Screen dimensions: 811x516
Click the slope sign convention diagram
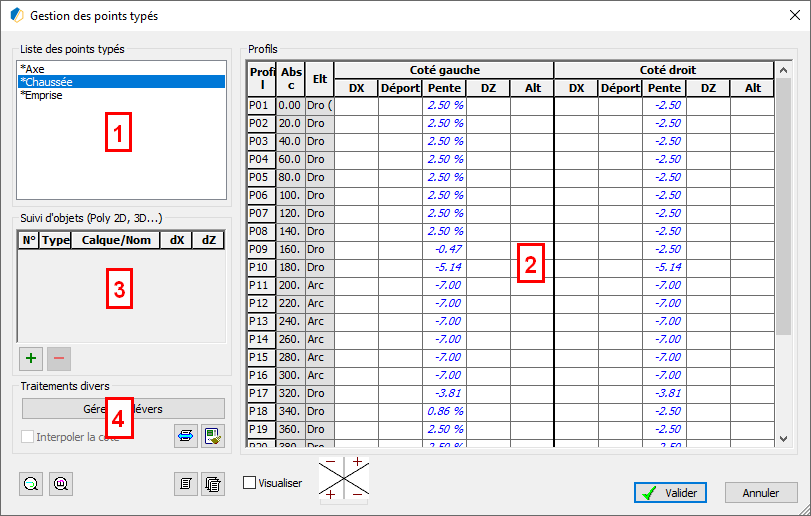tap(344, 479)
